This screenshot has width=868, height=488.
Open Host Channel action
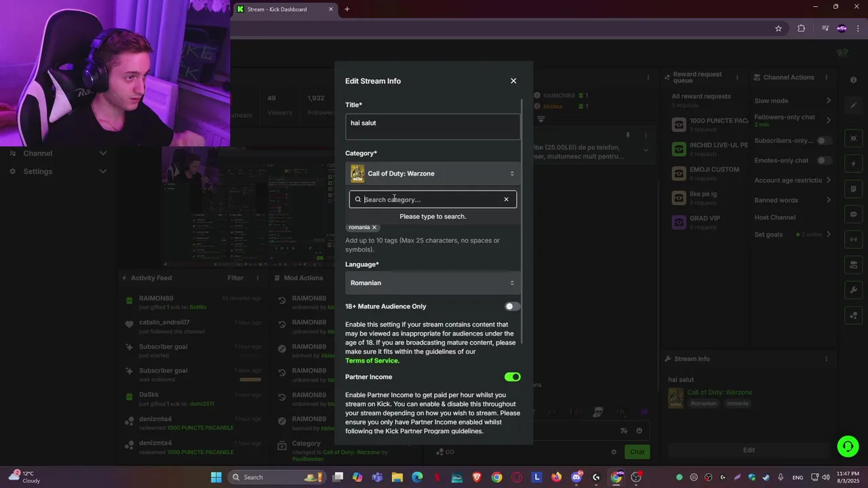click(774, 218)
